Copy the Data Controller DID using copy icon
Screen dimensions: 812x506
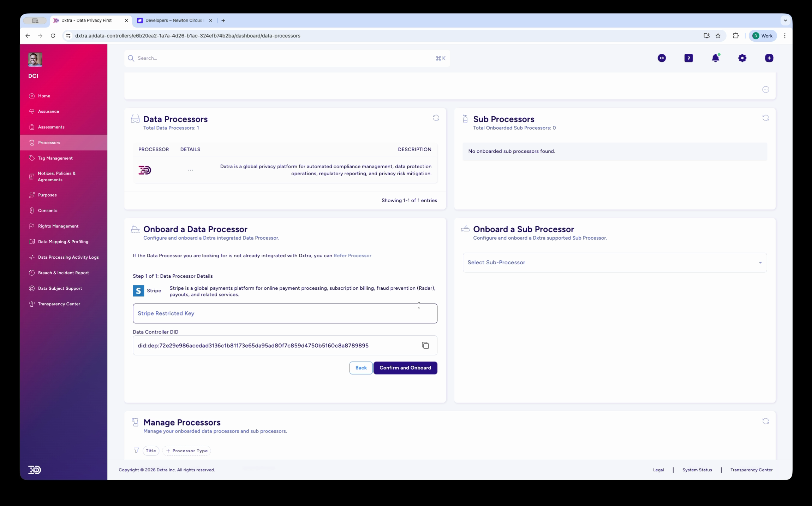[425, 345]
